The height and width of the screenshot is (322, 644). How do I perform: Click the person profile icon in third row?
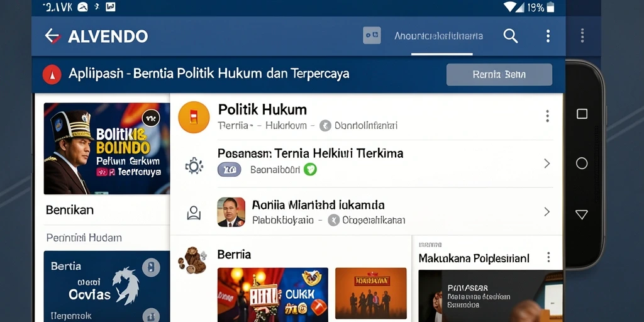(194, 213)
